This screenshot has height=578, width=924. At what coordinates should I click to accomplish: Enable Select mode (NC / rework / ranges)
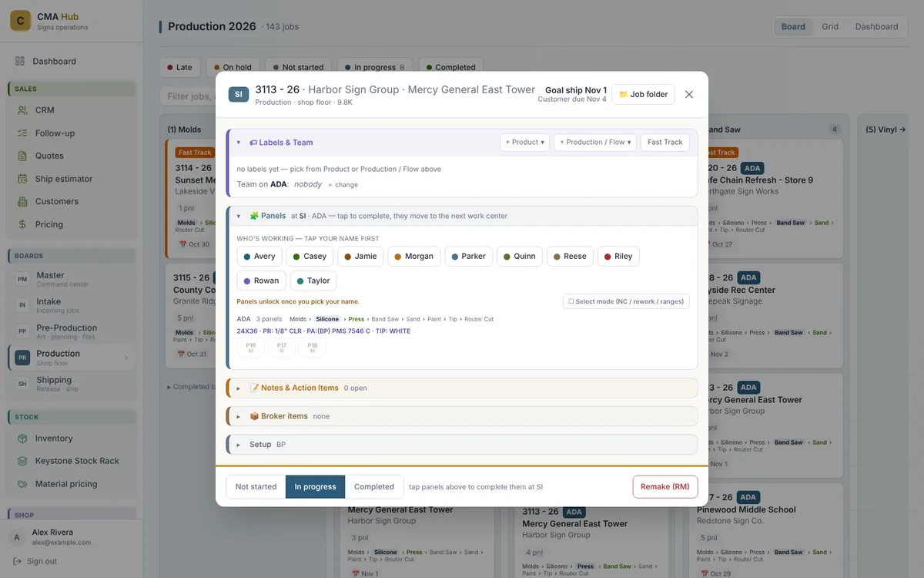(x=626, y=301)
